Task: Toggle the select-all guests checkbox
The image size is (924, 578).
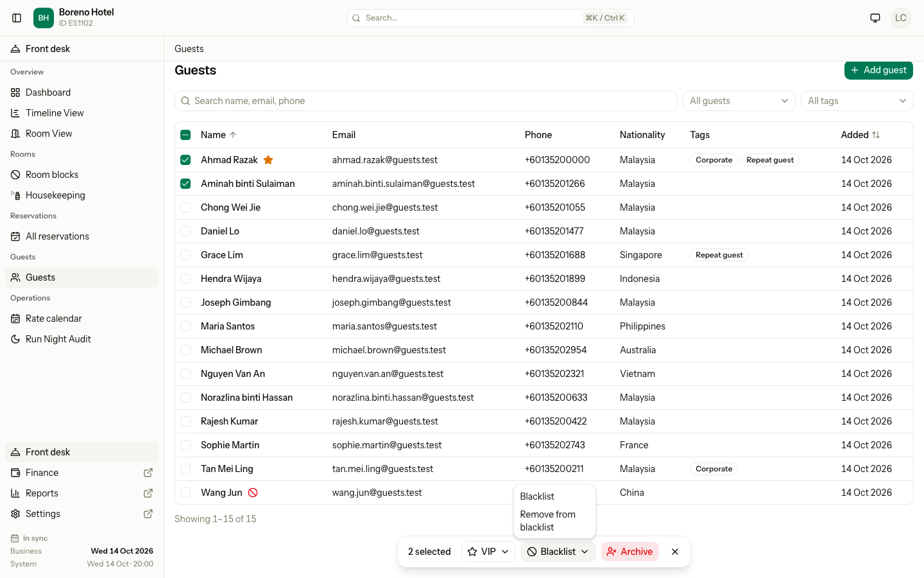Action: pyautogui.click(x=185, y=135)
